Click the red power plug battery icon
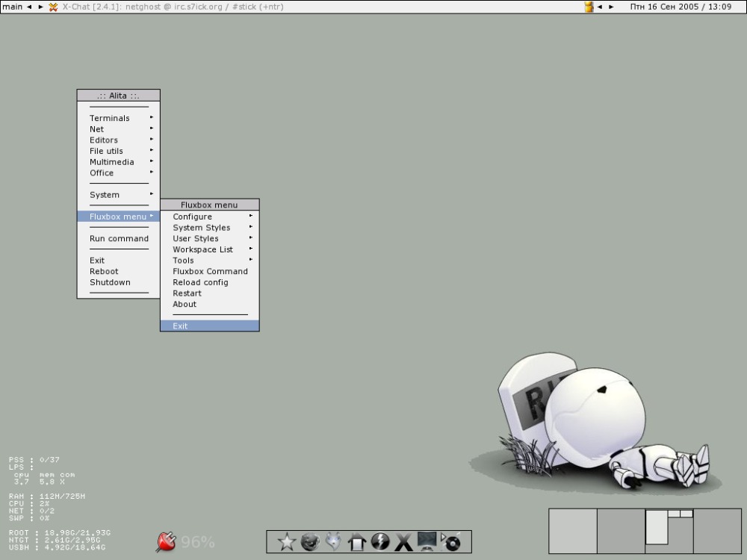The width and height of the screenshot is (747, 560). (167, 542)
